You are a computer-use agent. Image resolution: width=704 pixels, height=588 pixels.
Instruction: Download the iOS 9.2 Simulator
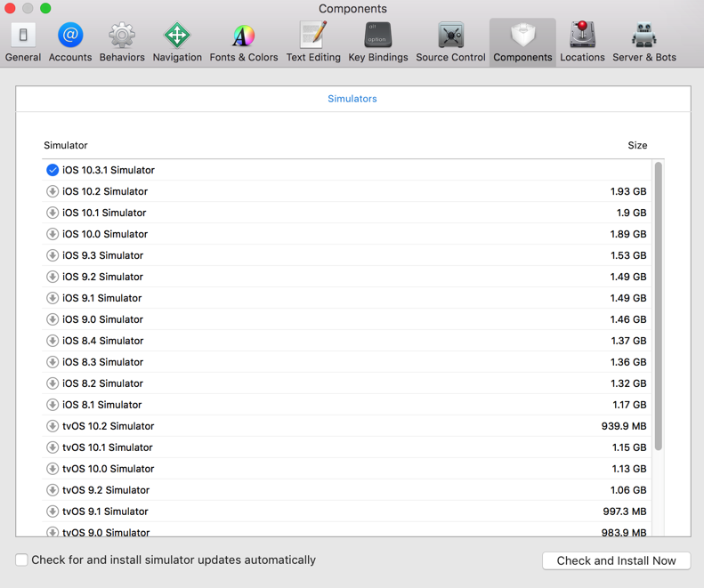(53, 277)
